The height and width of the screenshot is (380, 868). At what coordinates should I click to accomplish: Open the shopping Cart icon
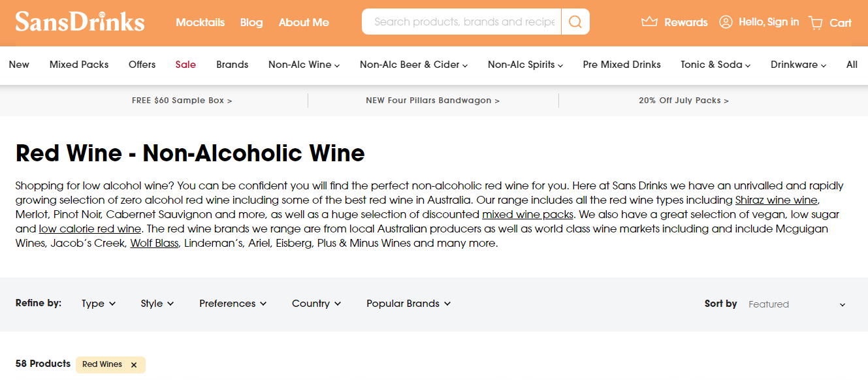pos(816,22)
